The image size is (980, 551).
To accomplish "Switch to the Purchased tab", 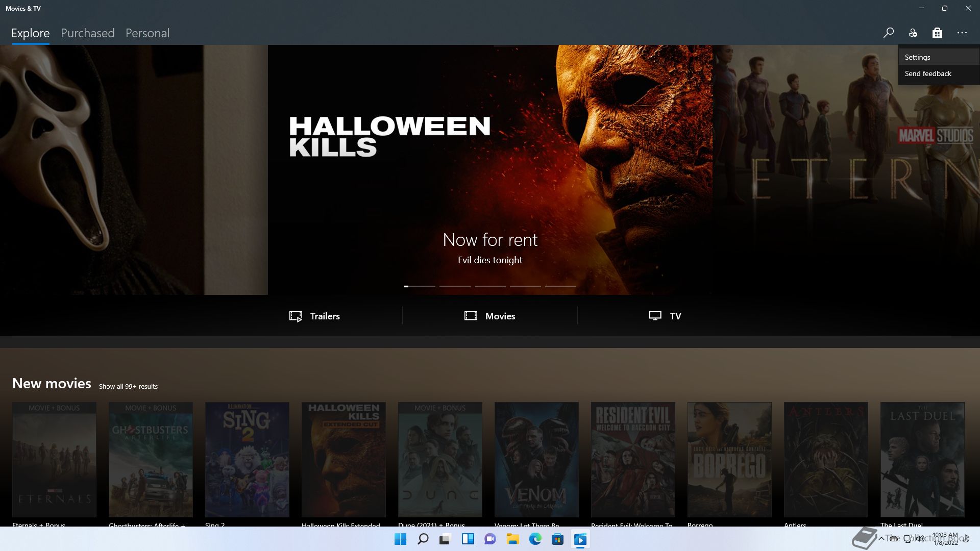I will coord(87,33).
